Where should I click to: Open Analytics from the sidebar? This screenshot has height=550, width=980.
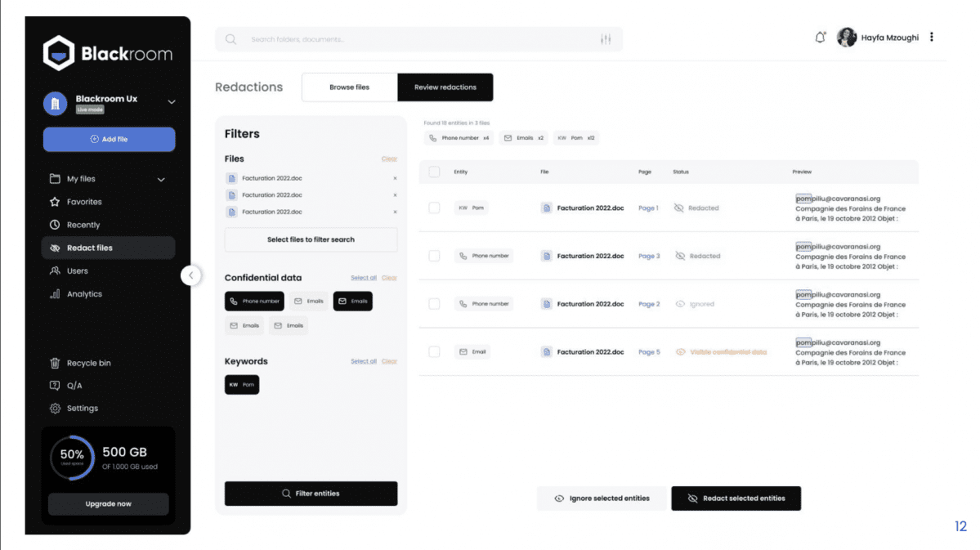[84, 294]
